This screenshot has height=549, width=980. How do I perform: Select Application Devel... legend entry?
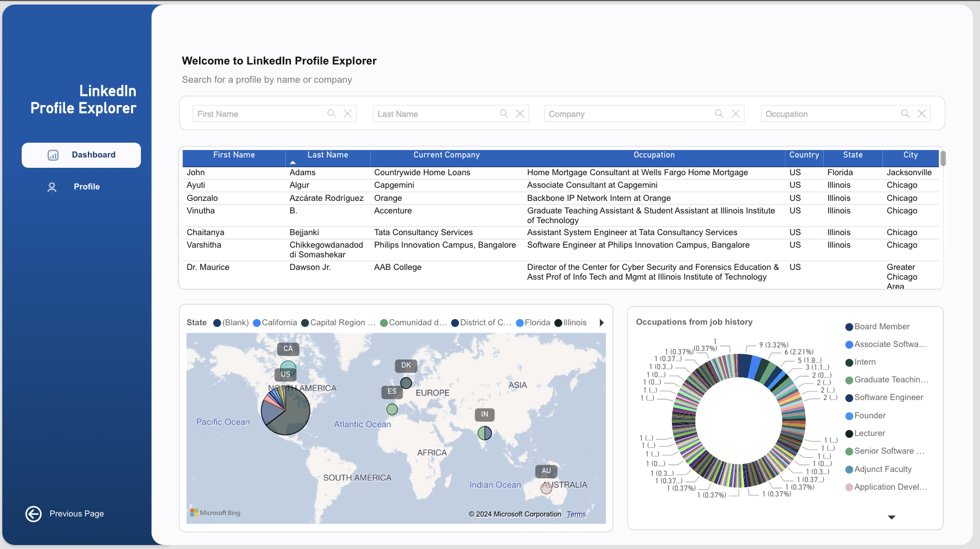pyautogui.click(x=886, y=487)
